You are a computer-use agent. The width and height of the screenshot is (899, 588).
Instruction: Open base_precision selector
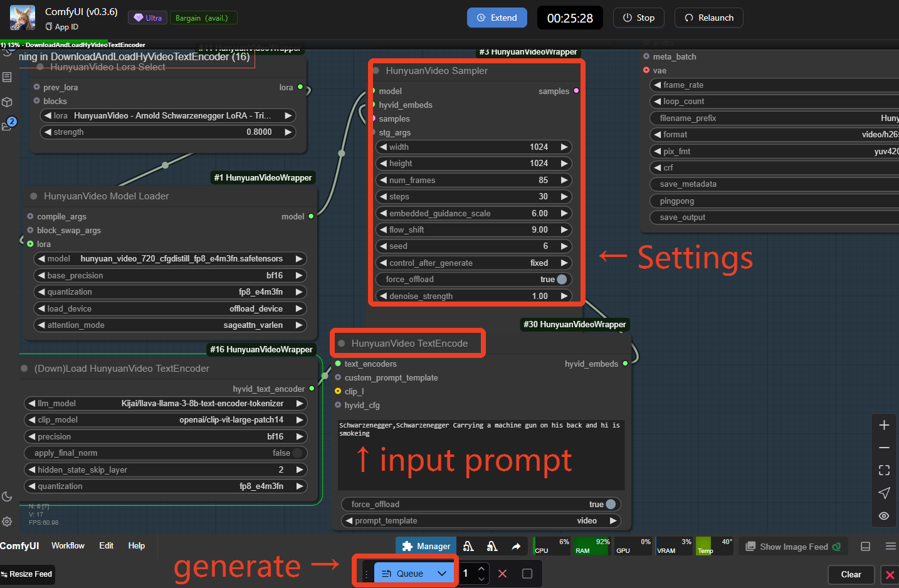pos(170,275)
